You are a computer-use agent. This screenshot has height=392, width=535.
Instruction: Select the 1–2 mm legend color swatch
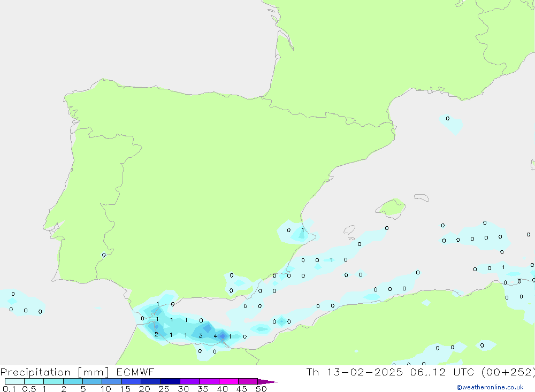[x=53, y=381]
